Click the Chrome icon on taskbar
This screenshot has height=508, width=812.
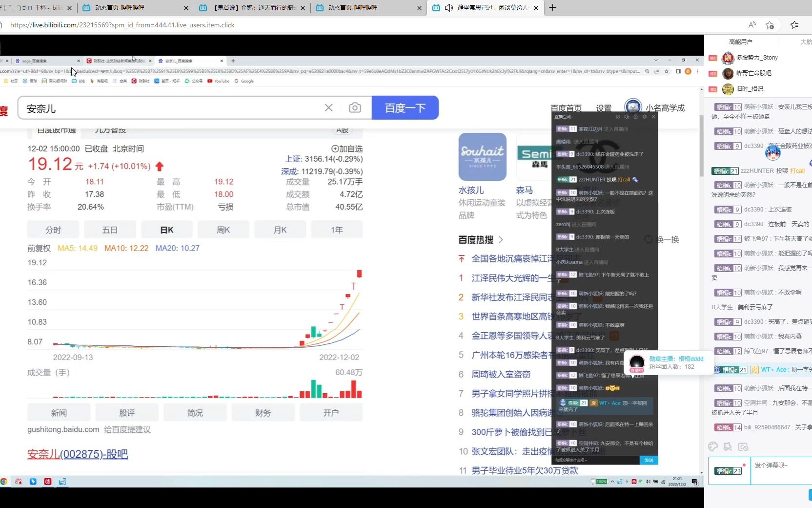click(x=4, y=482)
